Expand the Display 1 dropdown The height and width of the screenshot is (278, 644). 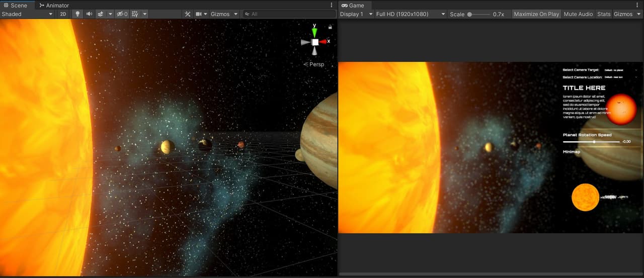356,14
